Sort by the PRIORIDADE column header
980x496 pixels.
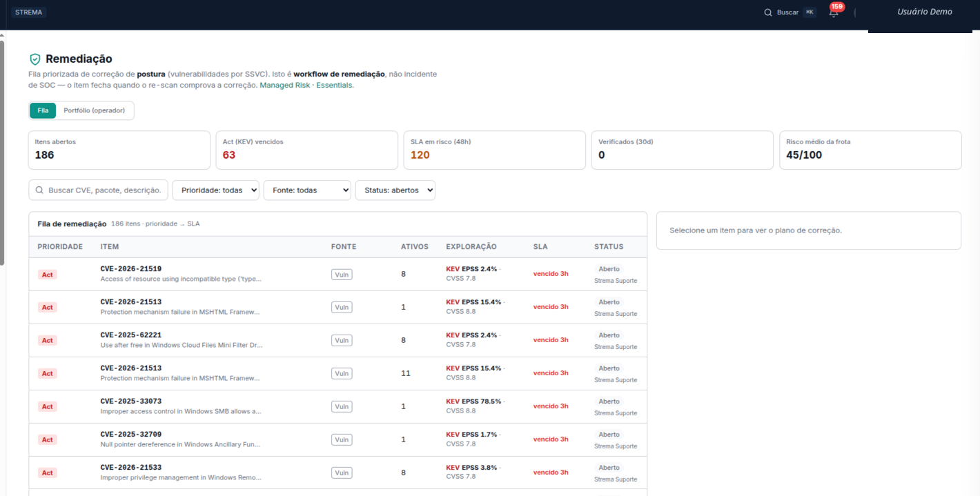click(x=60, y=247)
